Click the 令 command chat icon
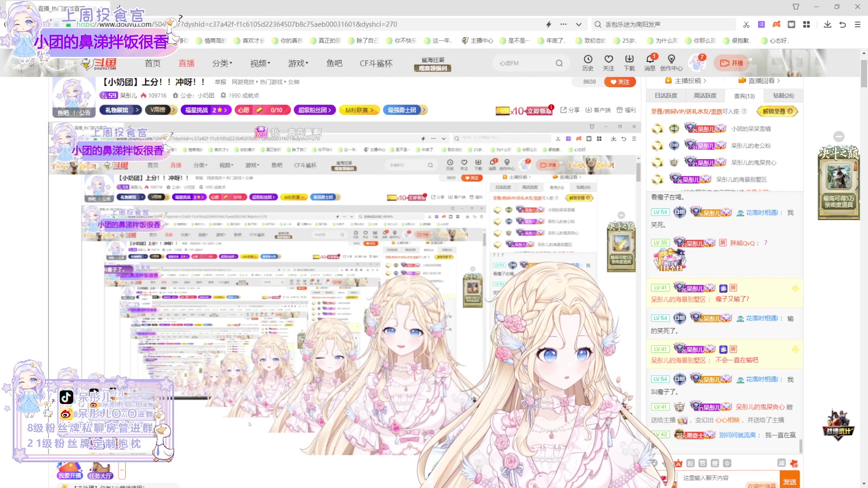The height and width of the screenshot is (488, 868). [727, 463]
